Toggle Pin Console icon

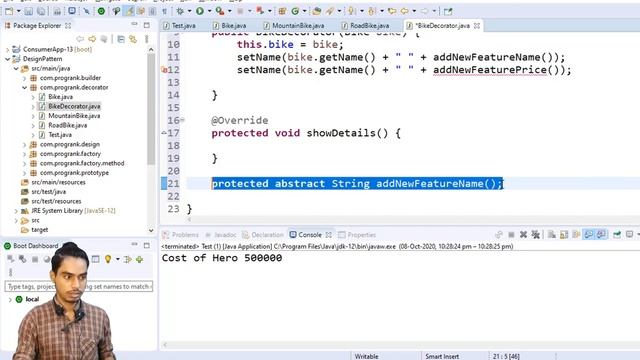point(617,235)
